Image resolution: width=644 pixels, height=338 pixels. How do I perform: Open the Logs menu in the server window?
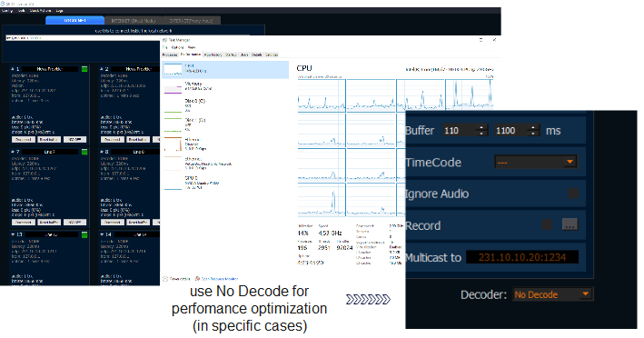pyautogui.click(x=60, y=11)
